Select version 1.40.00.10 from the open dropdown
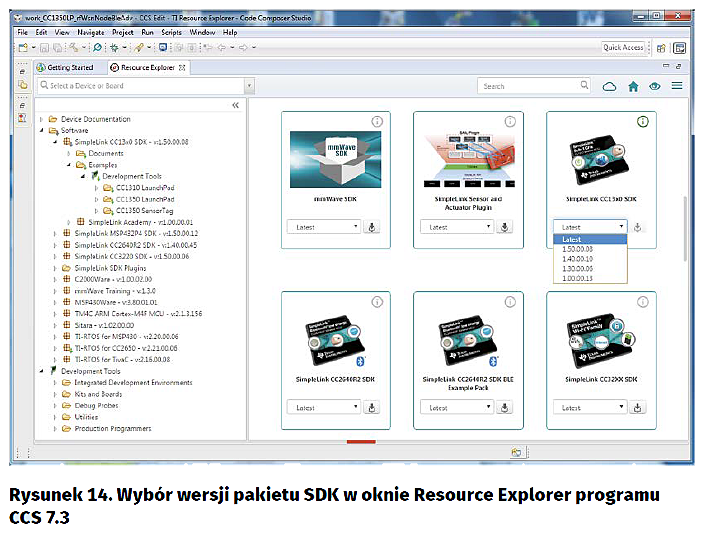Image resolution: width=707 pixels, height=536 pixels. tap(576, 258)
